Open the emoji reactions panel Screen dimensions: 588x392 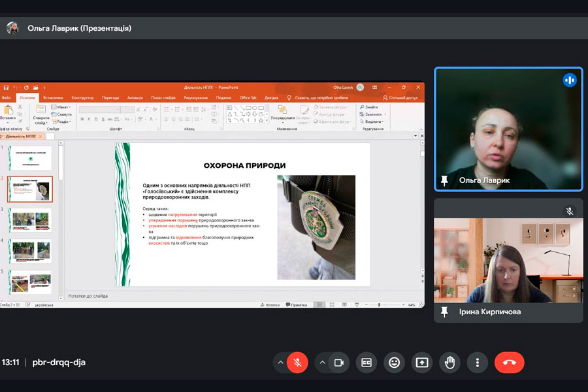(394, 363)
